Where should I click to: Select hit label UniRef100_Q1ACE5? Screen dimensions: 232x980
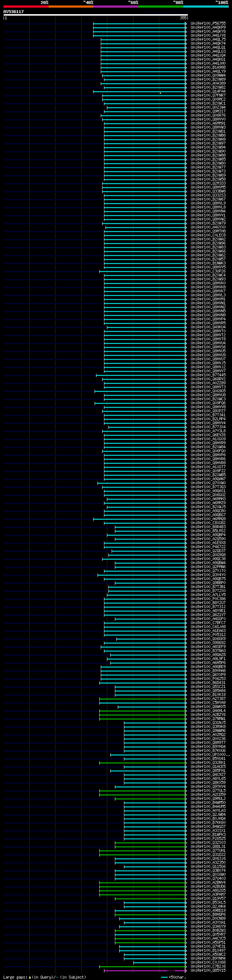coord(208,766)
